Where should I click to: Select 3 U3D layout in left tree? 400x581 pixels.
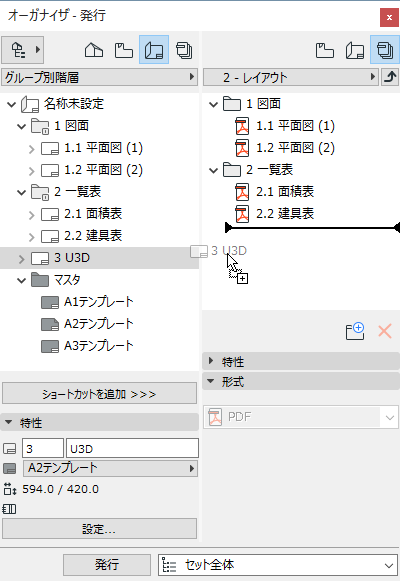tap(99, 258)
